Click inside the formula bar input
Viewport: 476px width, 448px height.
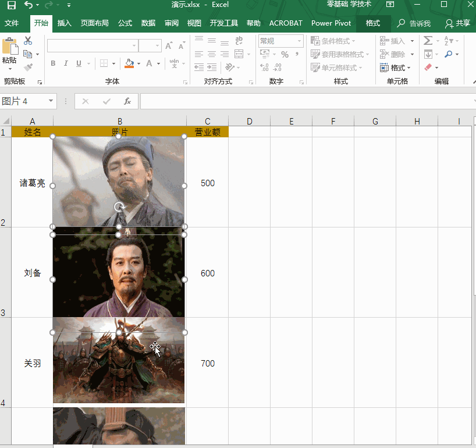click(x=307, y=101)
